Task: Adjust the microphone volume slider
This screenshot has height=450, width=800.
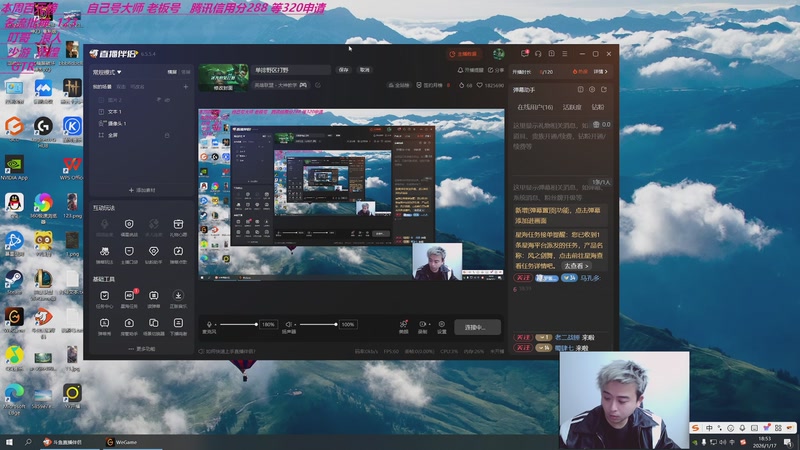Action: (239, 324)
